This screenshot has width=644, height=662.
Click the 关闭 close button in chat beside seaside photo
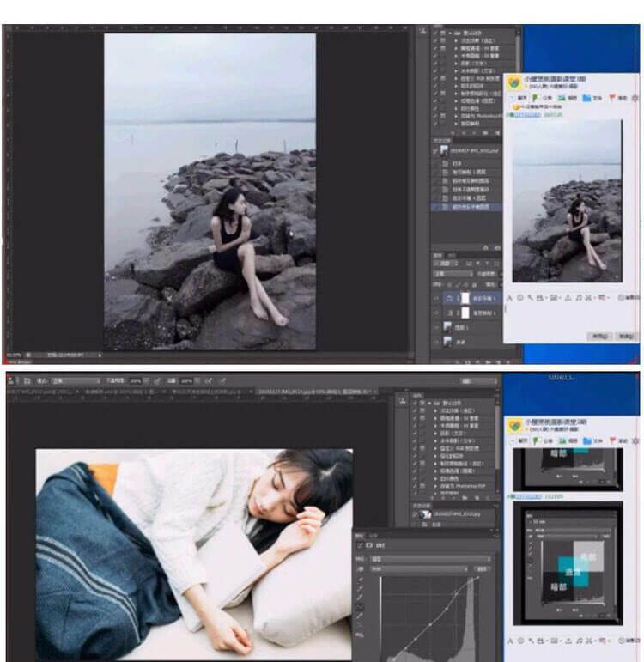pyautogui.click(x=600, y=337)
